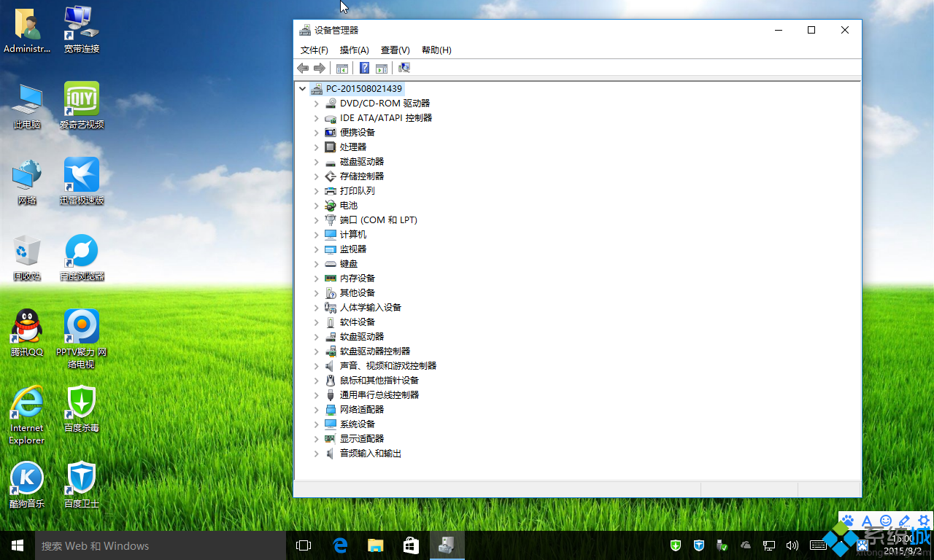Viewport: 934px width, 560px height.
Task: Expand the 网络适配器 device node
Action: click(316, 409)
